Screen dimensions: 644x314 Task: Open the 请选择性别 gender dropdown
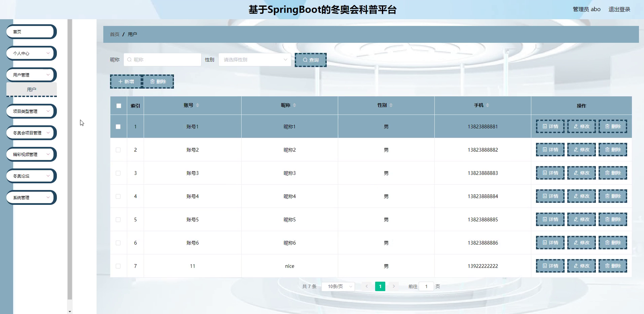tap(255, 60)
